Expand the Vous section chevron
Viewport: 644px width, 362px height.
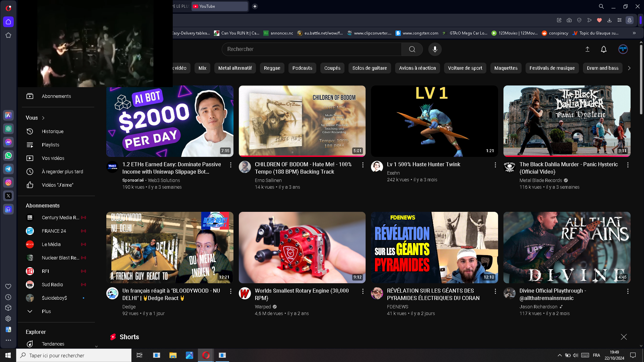[x=43, y=118]
